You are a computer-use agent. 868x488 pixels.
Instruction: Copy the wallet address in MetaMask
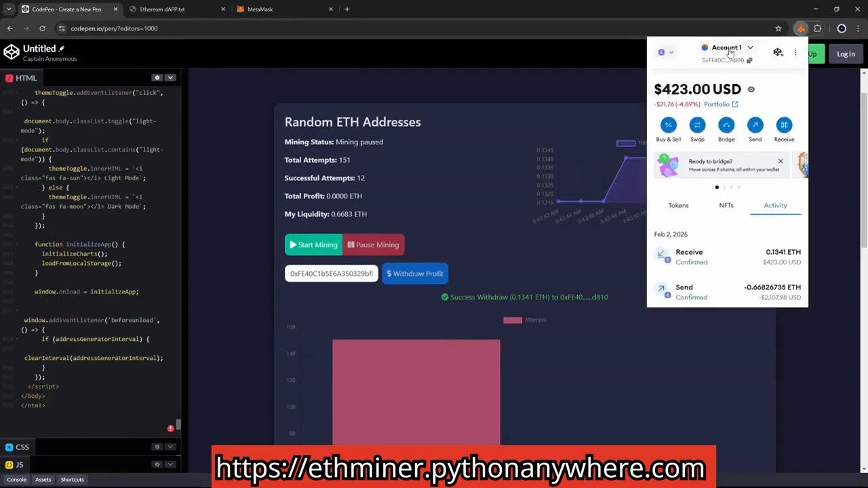click(x=749, y=60)
